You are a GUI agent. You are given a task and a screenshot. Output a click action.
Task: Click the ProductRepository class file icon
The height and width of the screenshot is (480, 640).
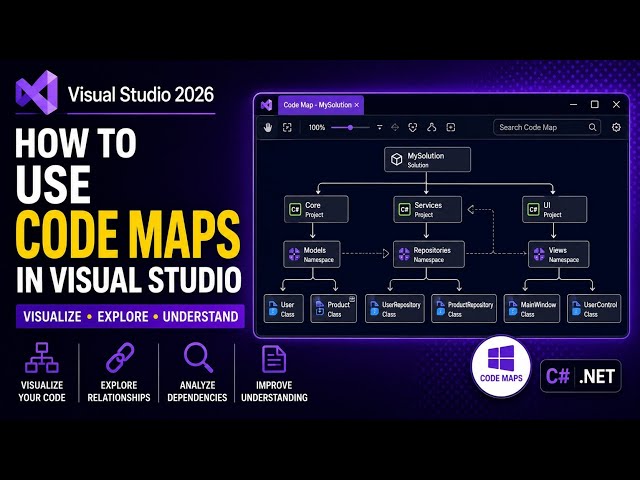tap(440, 308)
